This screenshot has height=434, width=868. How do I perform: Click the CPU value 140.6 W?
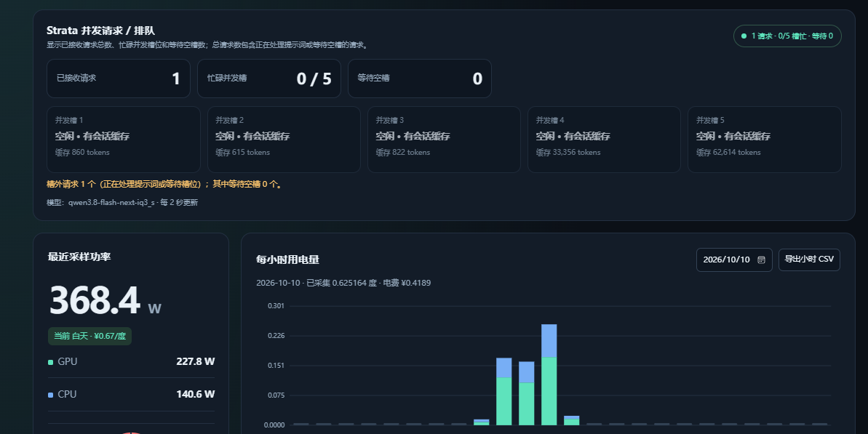point(196,394)
